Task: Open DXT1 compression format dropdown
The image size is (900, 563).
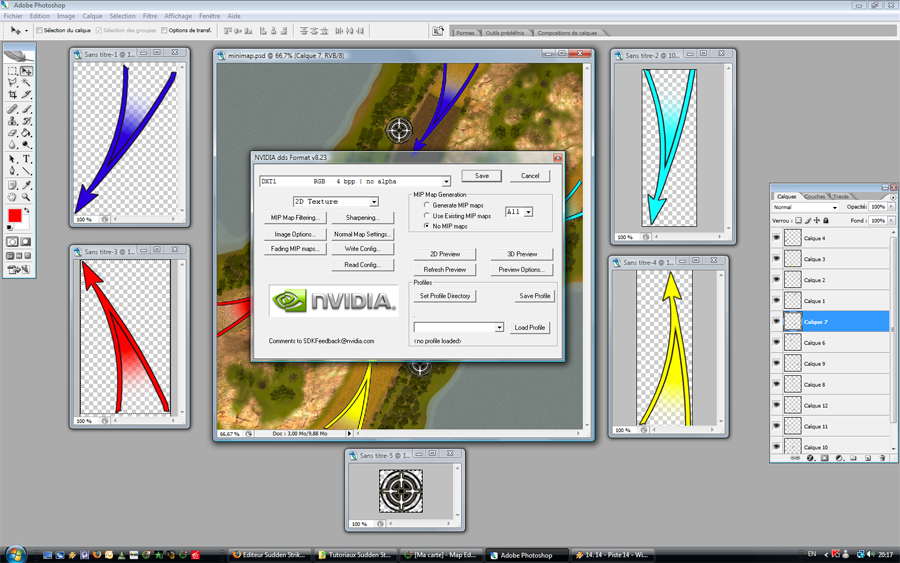Action: pyautogui.click(x=355, y=181)
